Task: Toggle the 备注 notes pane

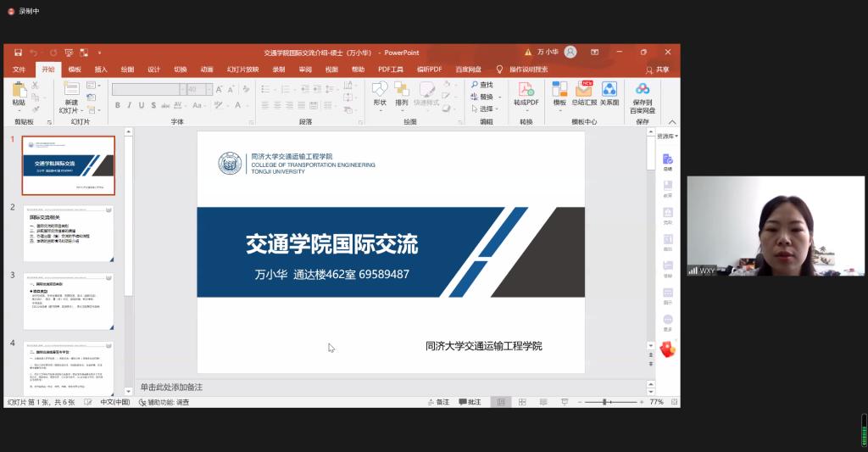Action: (x=437, y=402)
